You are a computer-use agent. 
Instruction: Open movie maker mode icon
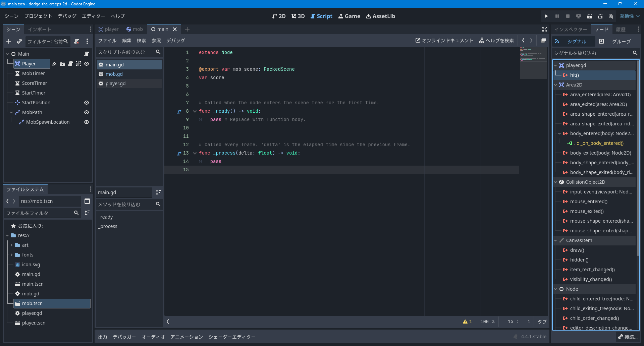click(x=611, y=16)
